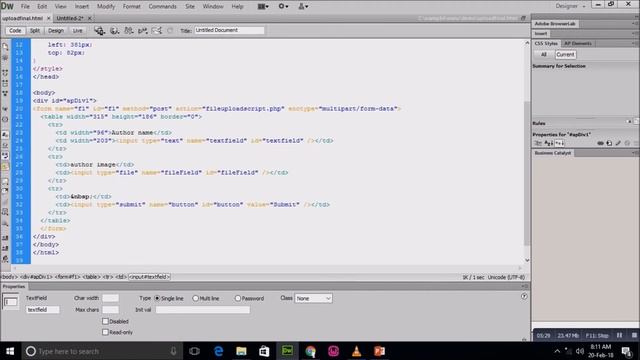The image size is (640, 360).
Task: Open the Designer workspace switcher
Action: click(570, 6)
